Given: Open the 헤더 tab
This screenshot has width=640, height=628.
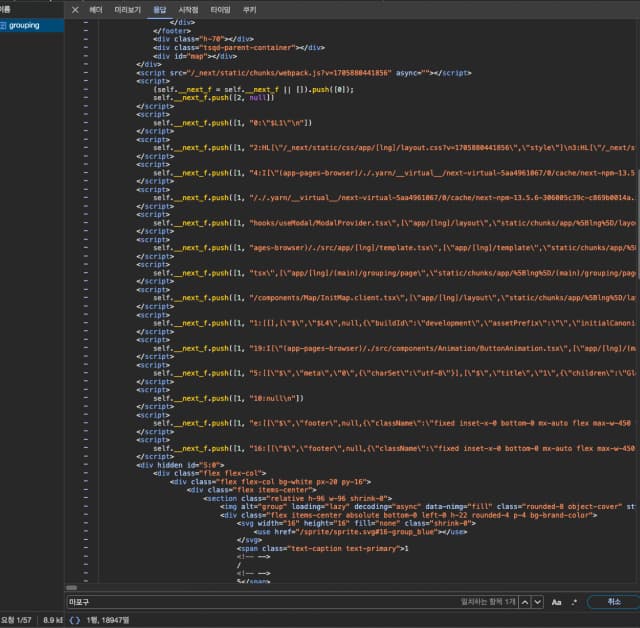Looking at the screenshot, I should pos(96,10).
